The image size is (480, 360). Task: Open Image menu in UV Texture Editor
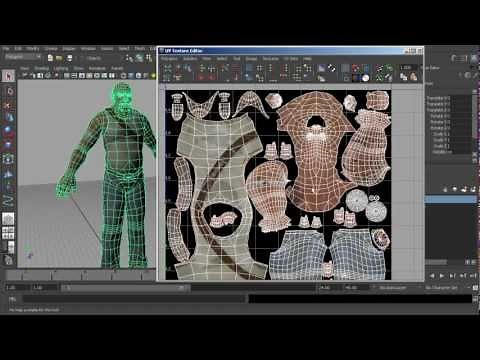[252, 59]
